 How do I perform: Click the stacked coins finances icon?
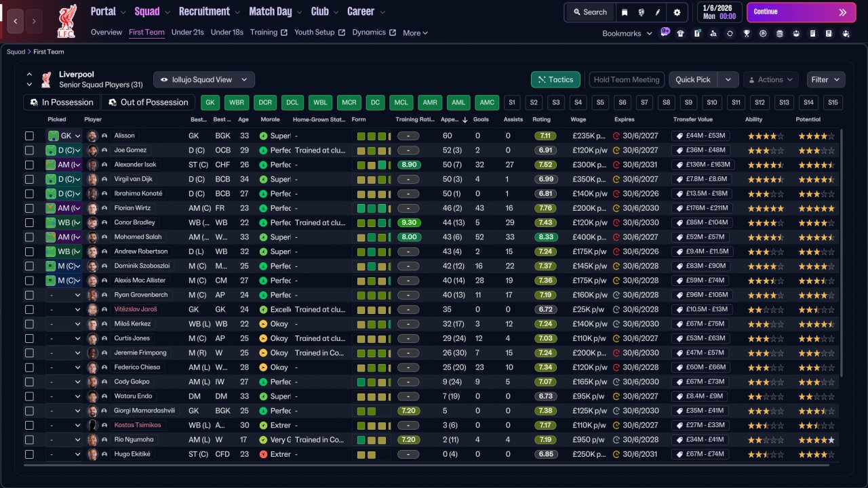pos(780,33)
